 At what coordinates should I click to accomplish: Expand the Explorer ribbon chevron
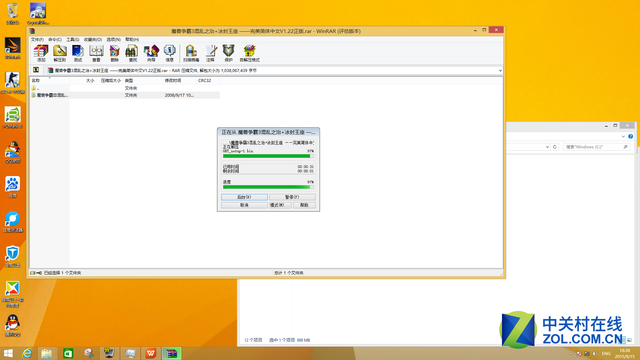tap(623, 136)
